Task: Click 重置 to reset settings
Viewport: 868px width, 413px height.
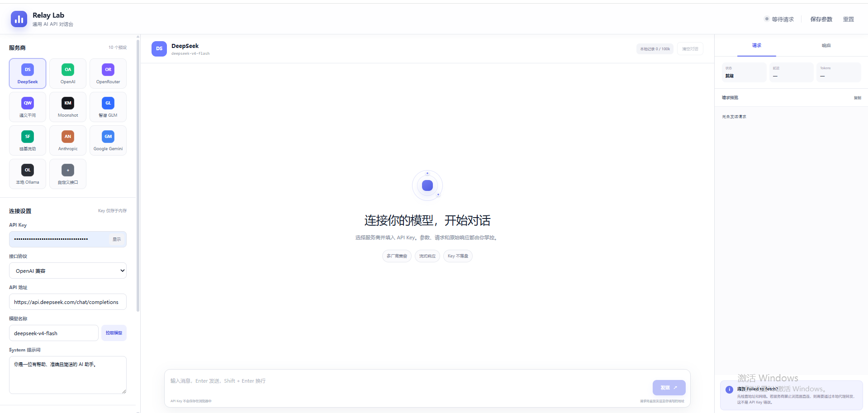Action: [x=849, y=19]
